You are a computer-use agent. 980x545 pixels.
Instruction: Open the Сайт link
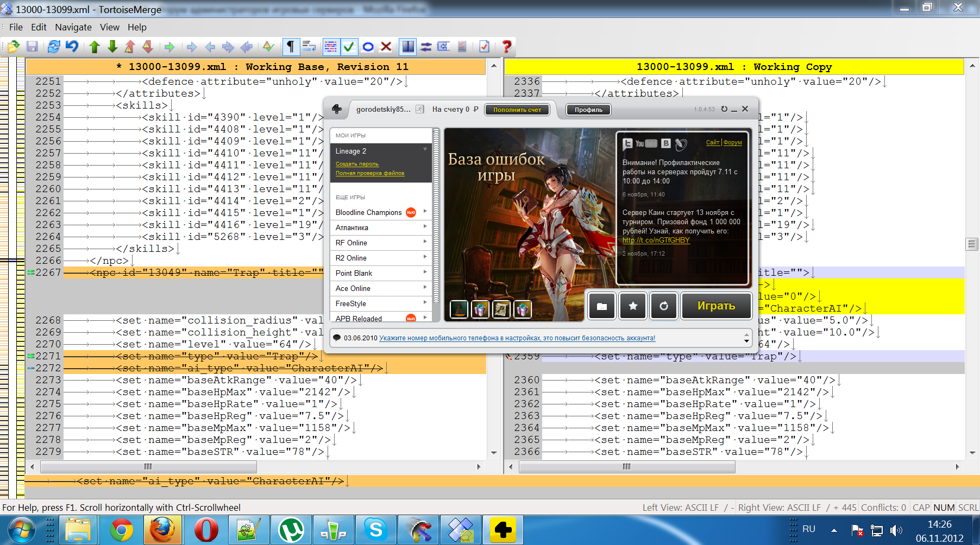(713, 143)
